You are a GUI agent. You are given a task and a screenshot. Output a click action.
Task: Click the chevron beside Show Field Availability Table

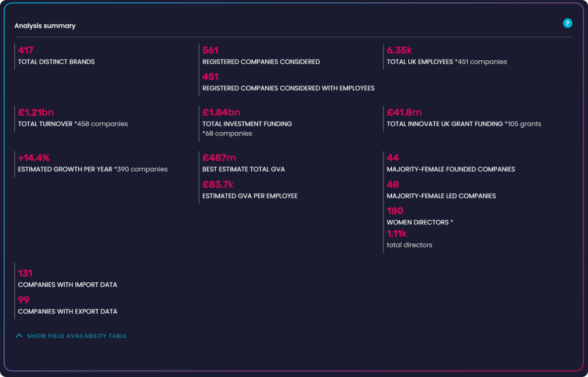tap(19, 336)
